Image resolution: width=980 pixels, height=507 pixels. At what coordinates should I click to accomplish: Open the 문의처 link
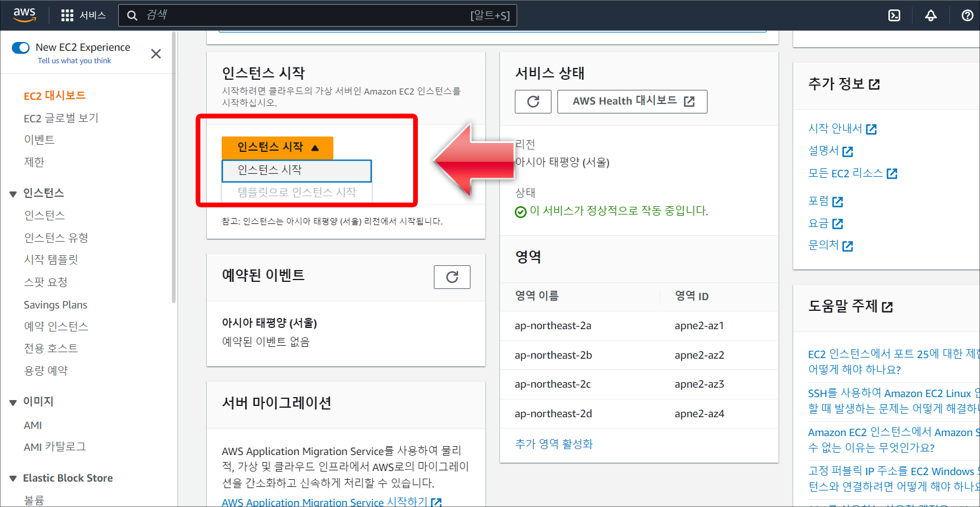pyautogui.click(x=830, y=245)
